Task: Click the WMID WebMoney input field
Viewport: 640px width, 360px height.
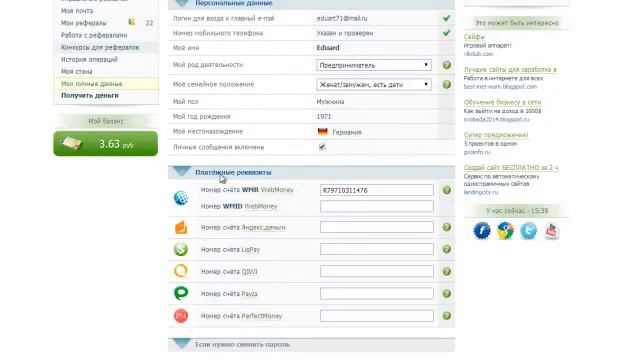Action: click(x=377, y=206)
